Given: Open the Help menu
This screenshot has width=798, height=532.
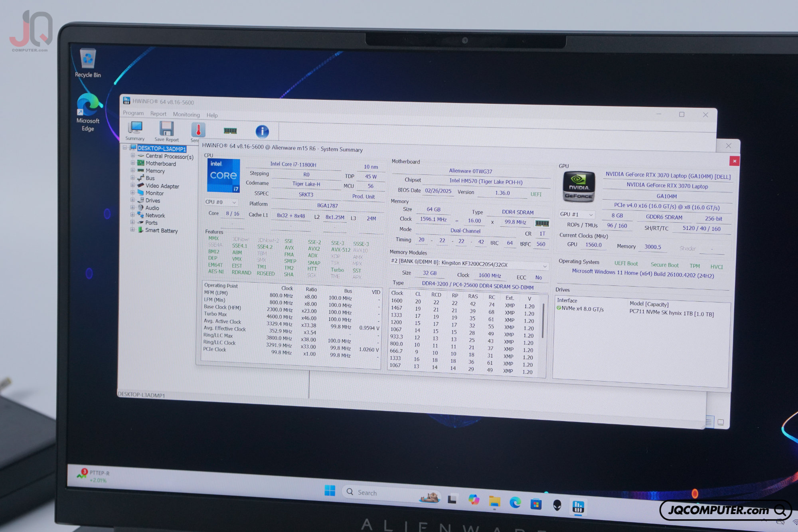Looking at the screenshot, I should 212,115.
